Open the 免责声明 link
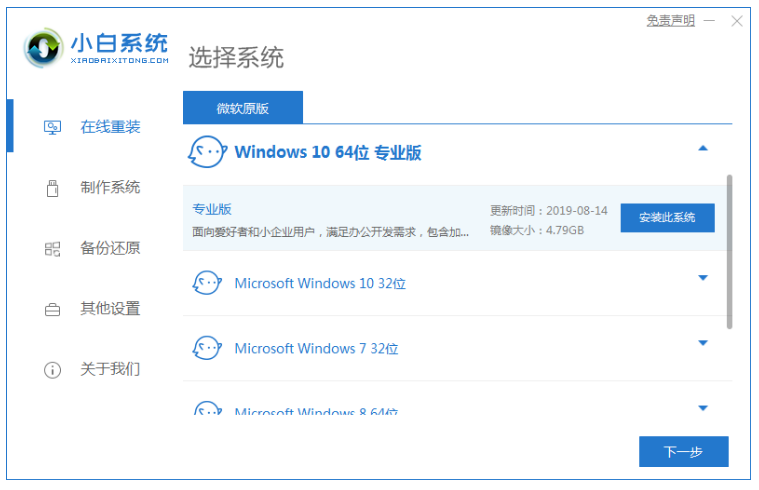Screen dimensions: 759x490 point(670,20)
